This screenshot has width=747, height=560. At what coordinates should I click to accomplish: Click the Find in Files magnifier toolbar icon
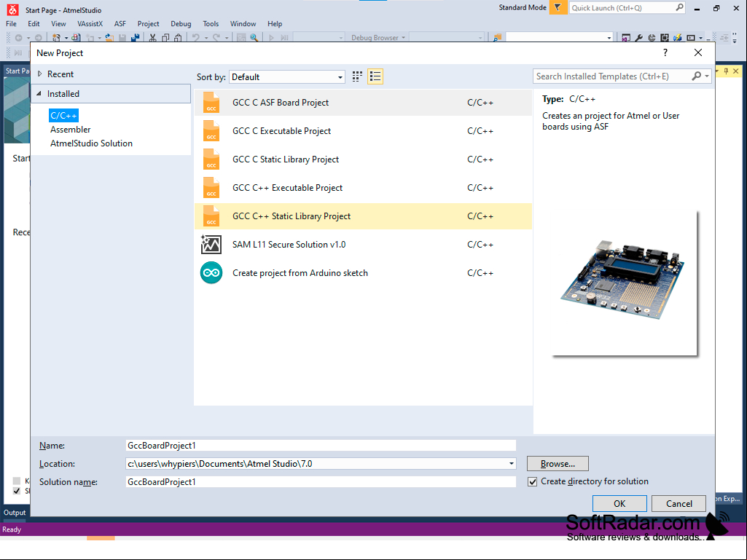point(254,38)
